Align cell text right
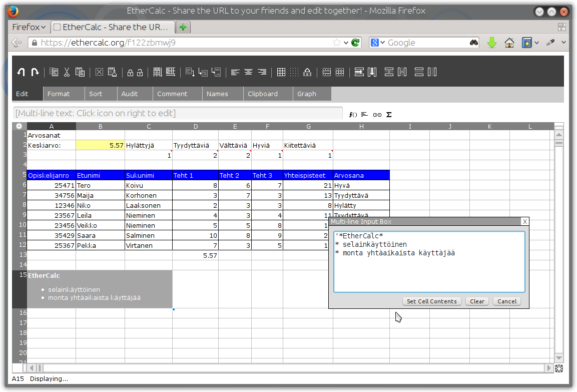The height and width of the screenshot is (392, 577). [262, 72]
